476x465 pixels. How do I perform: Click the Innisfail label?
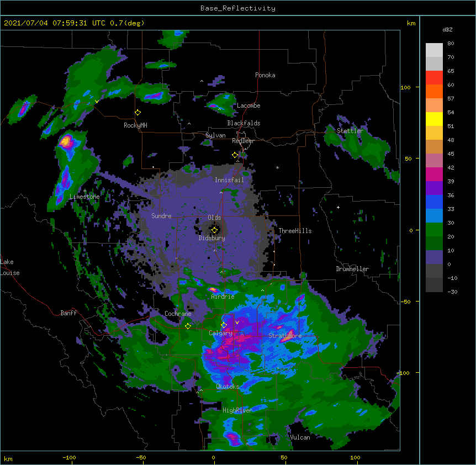(229, 180)
